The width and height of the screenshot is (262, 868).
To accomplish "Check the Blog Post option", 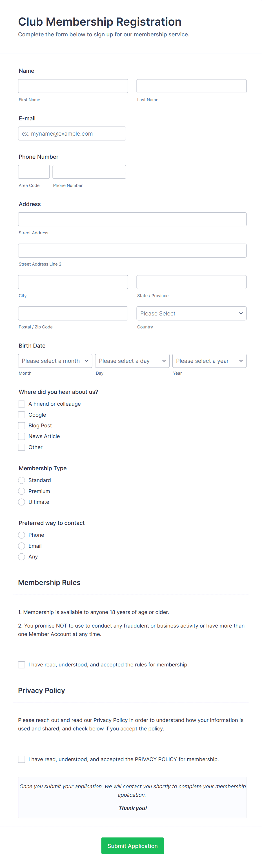I will [x=21, y=426].
